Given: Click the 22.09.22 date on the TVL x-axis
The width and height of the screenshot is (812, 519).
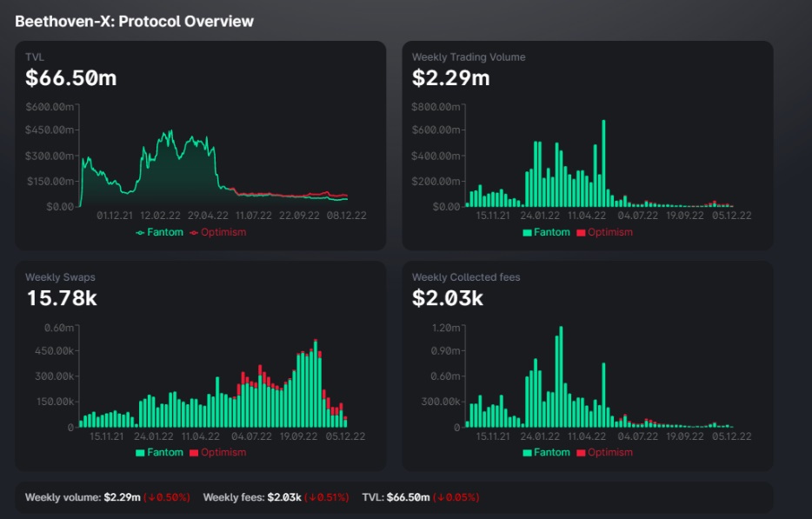Looking at the screenshot, I should [x=299, y=216].
